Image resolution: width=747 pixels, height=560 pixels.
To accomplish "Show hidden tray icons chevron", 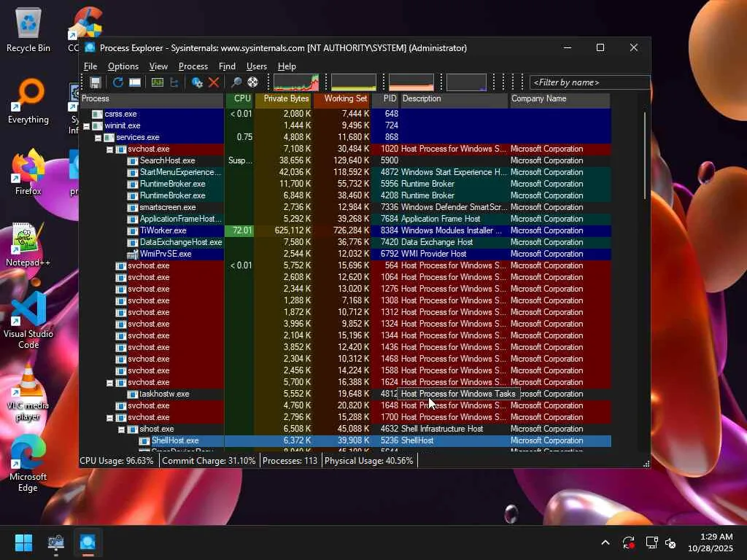I will pos(605,542).
